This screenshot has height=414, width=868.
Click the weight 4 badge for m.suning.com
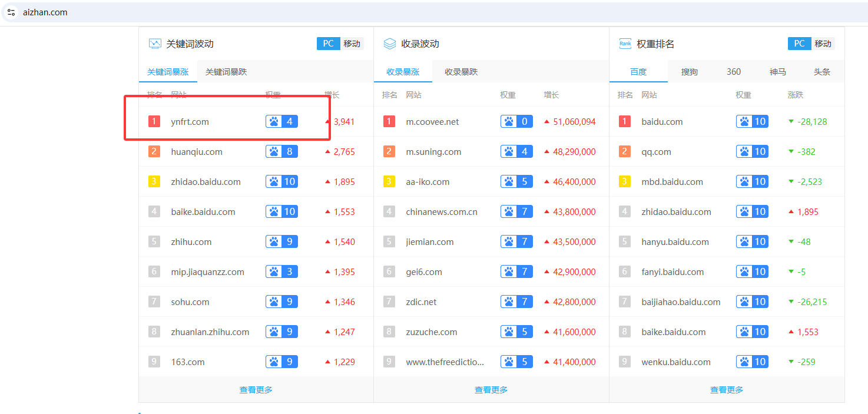pos(516,151)
